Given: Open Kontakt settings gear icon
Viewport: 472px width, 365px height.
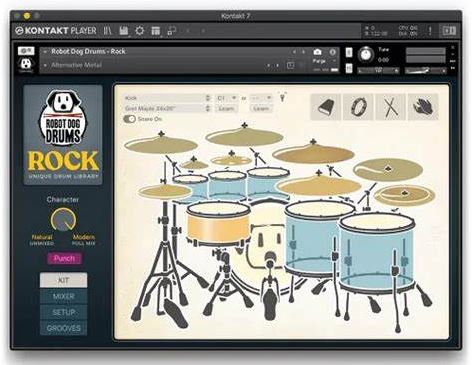Looking at the screenshot, I should [x=140, y=31].
